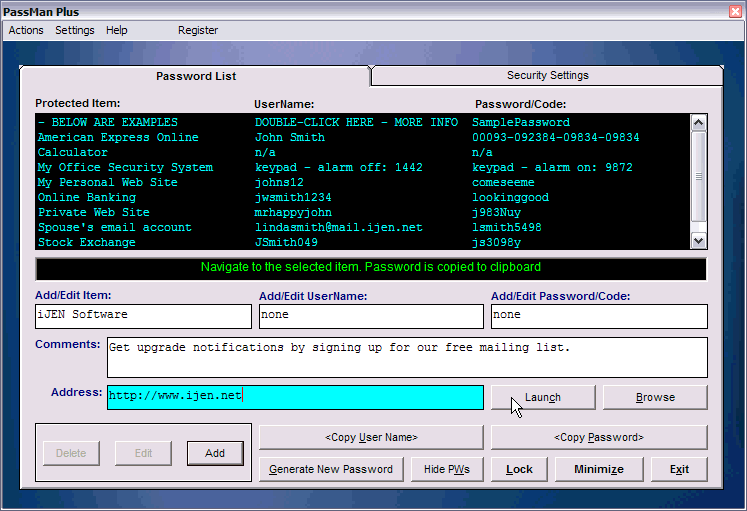Click the disabled Delete button

point(71,453)
